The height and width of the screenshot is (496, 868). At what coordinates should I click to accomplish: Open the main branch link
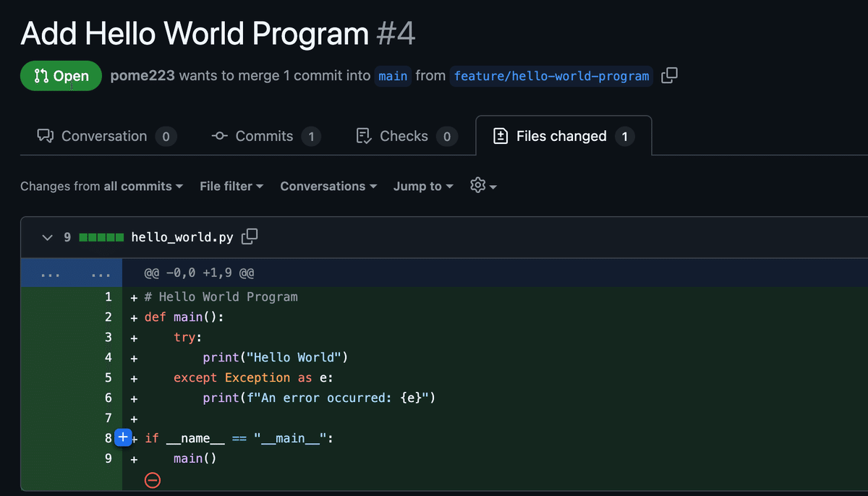(393, 75)
